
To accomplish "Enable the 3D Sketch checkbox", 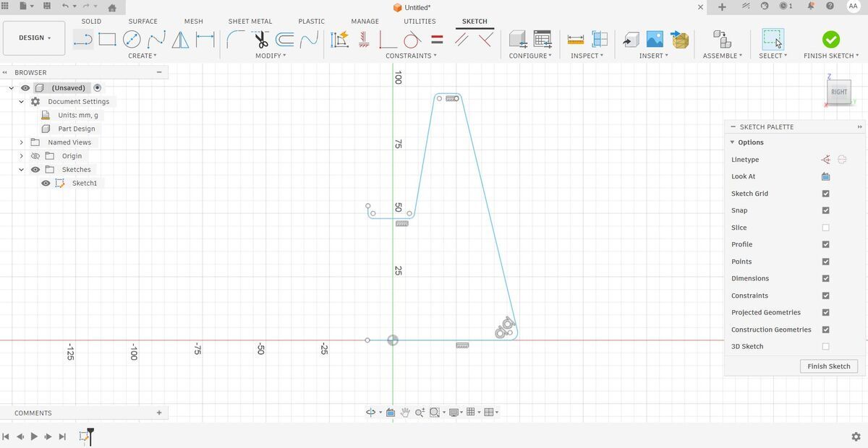I will coord(825,346).
